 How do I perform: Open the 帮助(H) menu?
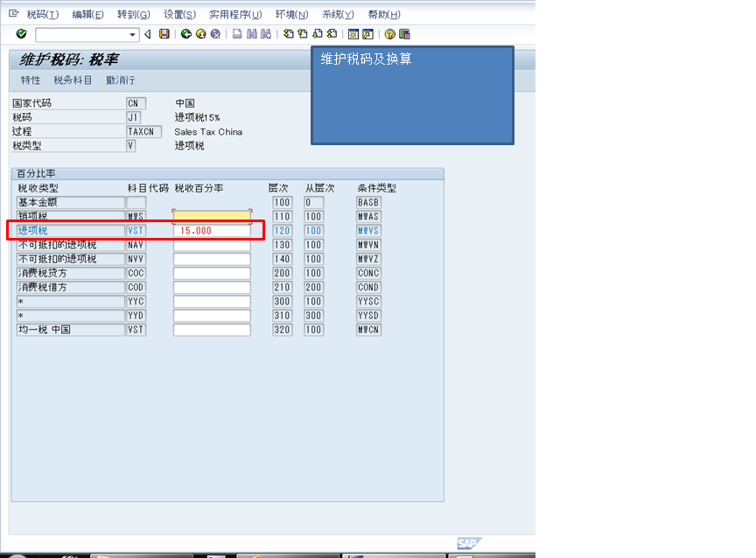point(384,15)
